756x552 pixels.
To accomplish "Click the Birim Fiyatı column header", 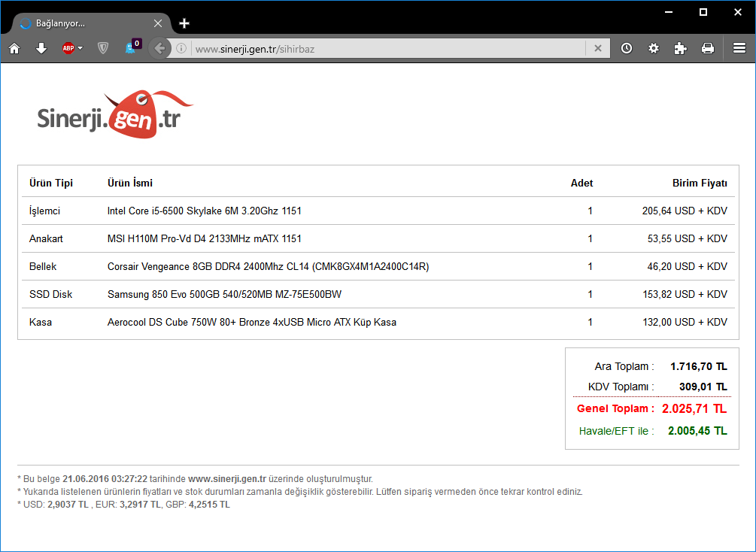I will pos(700,183).
